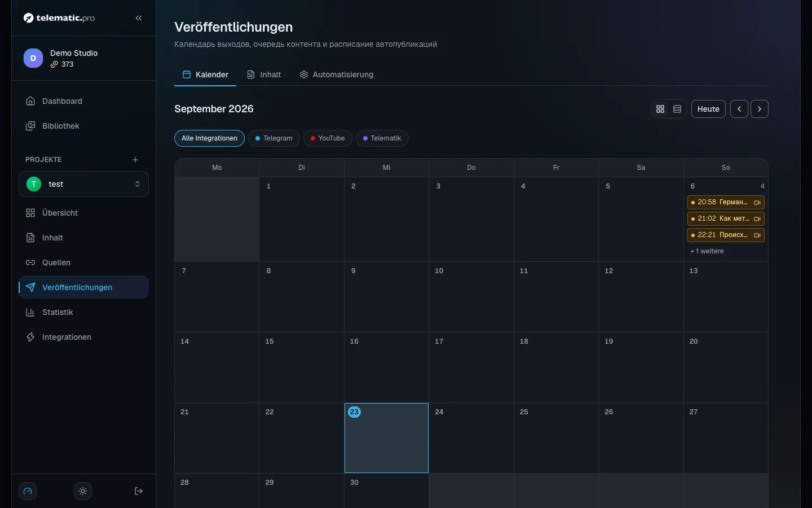
Task: Select highlighted day 23
Action: coord(386,438)
